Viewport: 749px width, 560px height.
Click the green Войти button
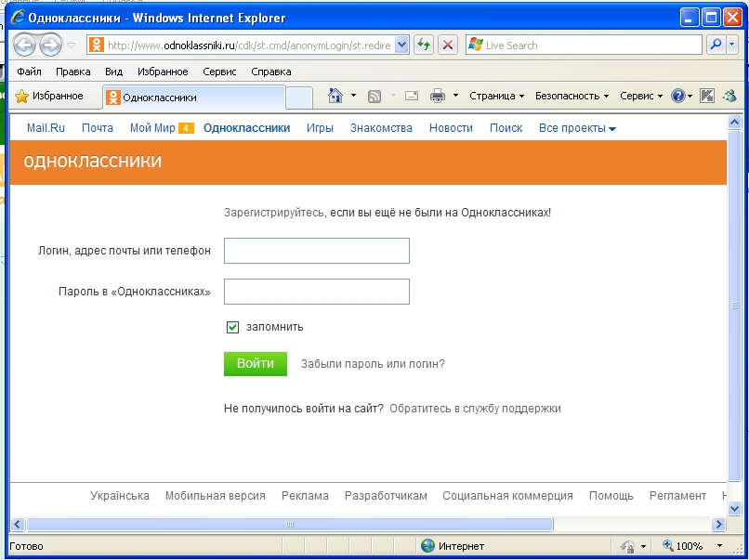click(x=256, y=364)
